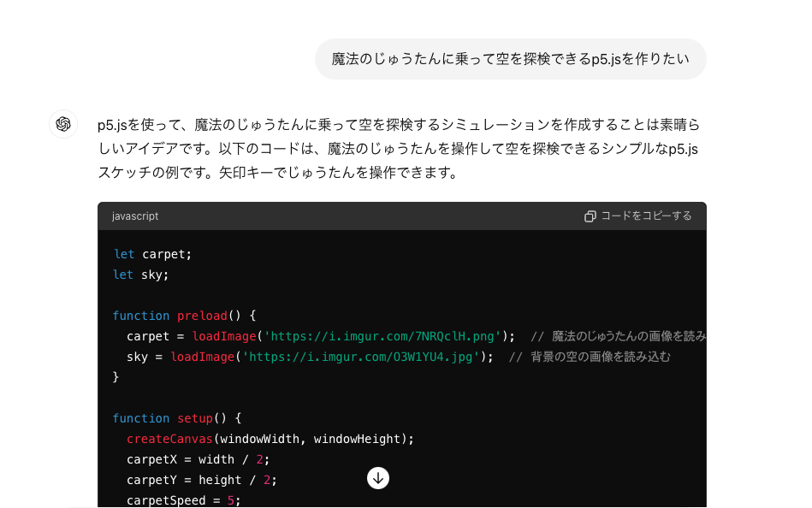Click the user message bubble about 魔法のじゅうたん
This screenshot has height=508, width=812.
(x=511, y=59)
